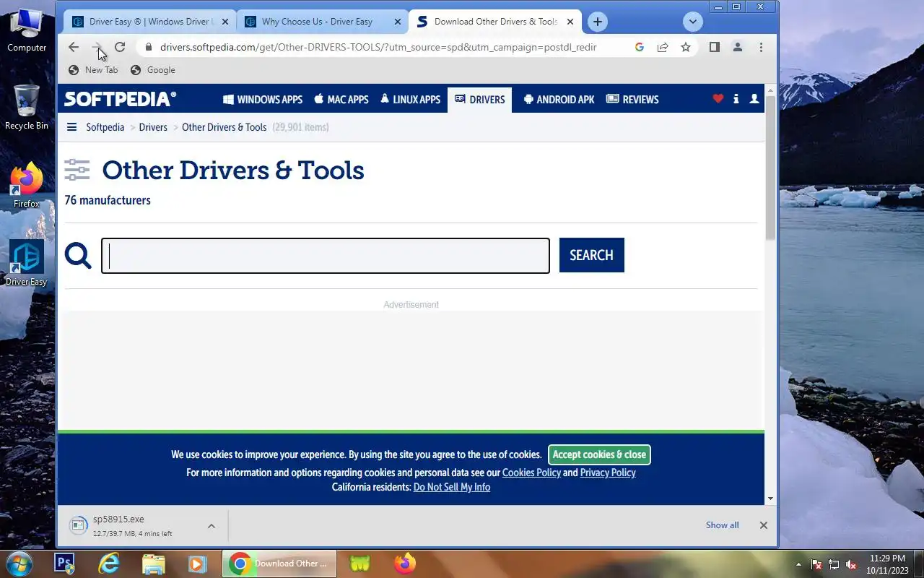924x578 pixels.
Task: Open Windows Explorer folder in taskbar
Action: [153, 564]
